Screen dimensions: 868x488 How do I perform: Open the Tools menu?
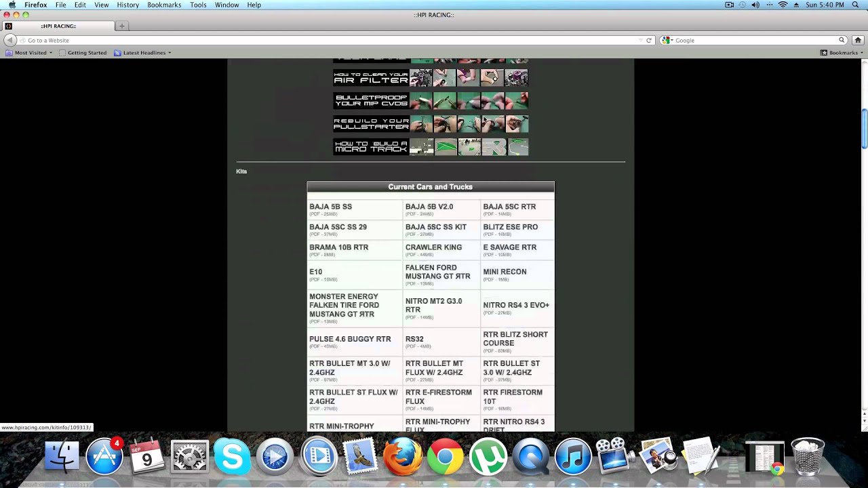point(198,5)
